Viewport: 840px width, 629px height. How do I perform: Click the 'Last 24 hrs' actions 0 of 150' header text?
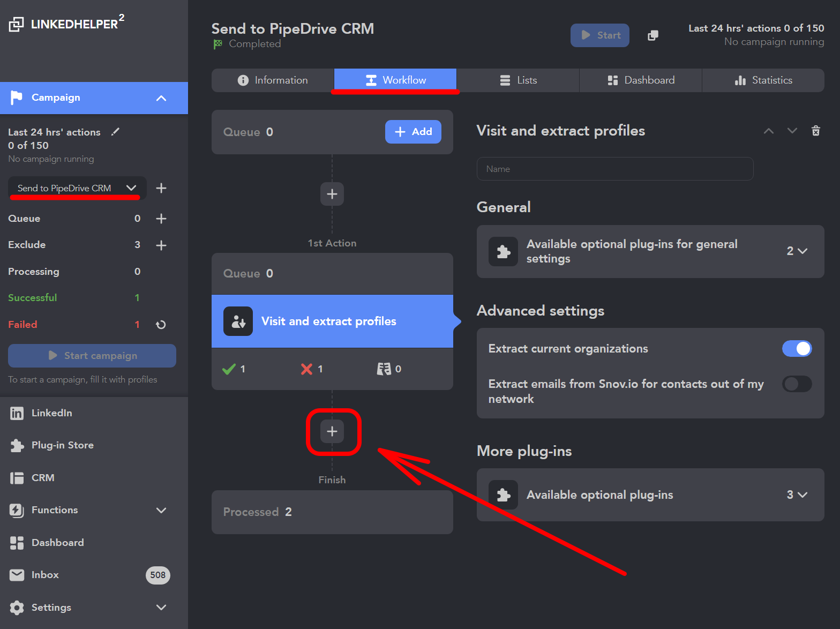click(756, 28)
